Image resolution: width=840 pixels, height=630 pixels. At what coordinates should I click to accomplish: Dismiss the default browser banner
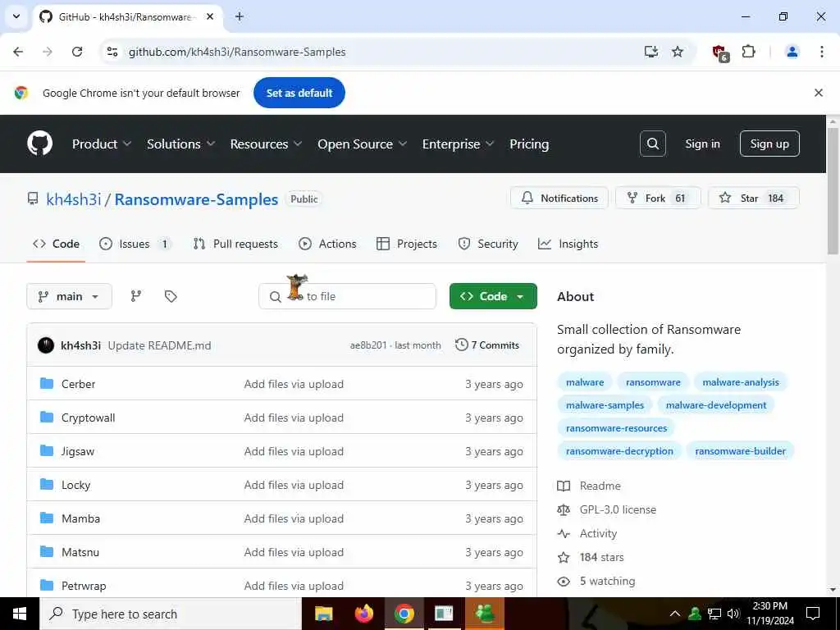[819, 93]
